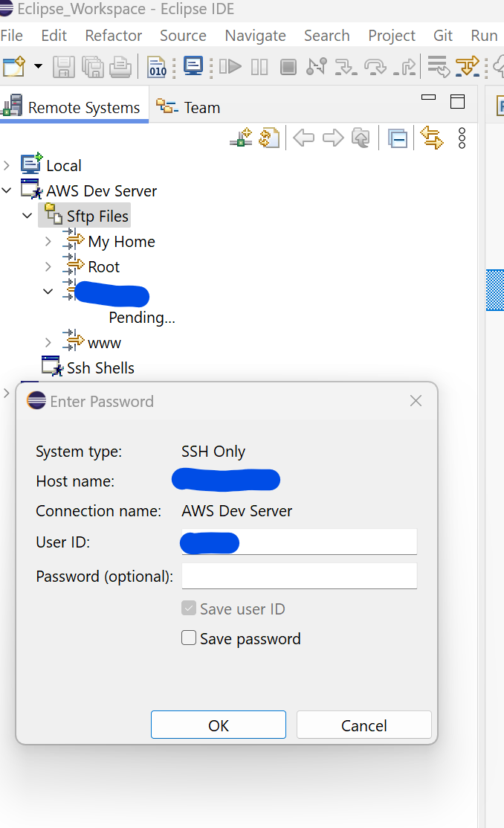Open the Navigate menu
This screenshot has width=504, height=828.
tap(256, 36)
